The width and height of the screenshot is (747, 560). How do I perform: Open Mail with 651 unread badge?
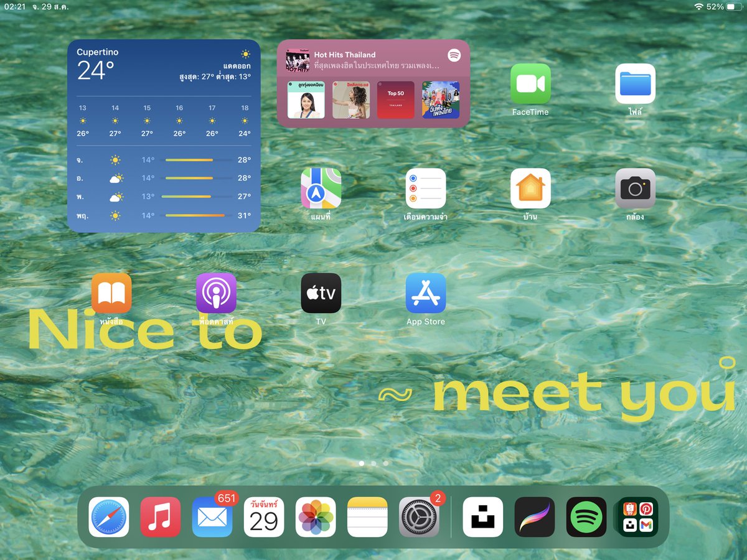click(212, 517)
